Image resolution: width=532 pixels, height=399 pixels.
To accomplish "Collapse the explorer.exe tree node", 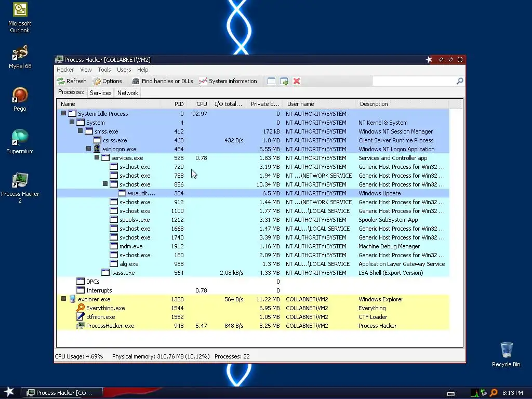I will (x=63, y=299).
